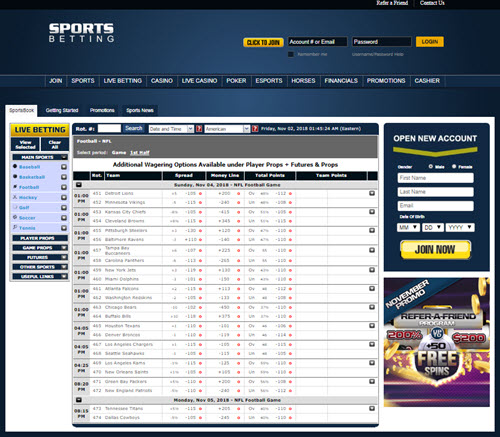The width and height of the screenshot is (500, 437).
Task: Switch to Getting Started tab
Action: [x=62, y=110]
